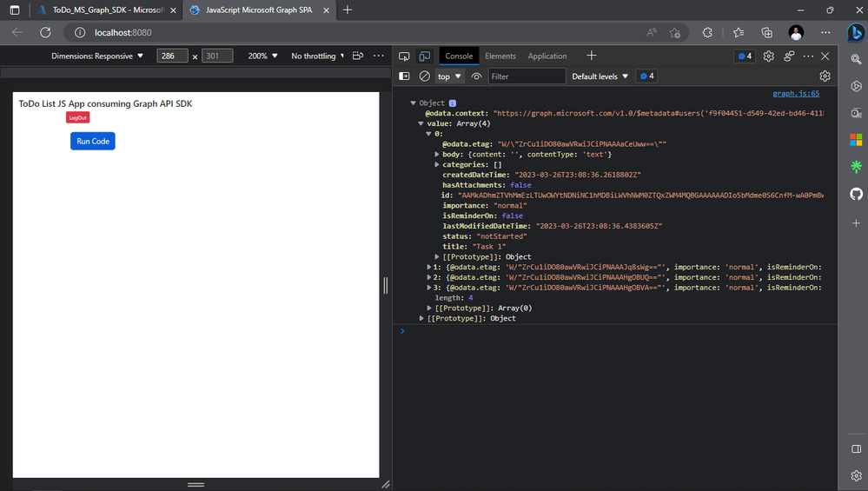Open the Default levels dropdown
The image size is (868, 491).
pyautogui.click(x=600, y=76)
